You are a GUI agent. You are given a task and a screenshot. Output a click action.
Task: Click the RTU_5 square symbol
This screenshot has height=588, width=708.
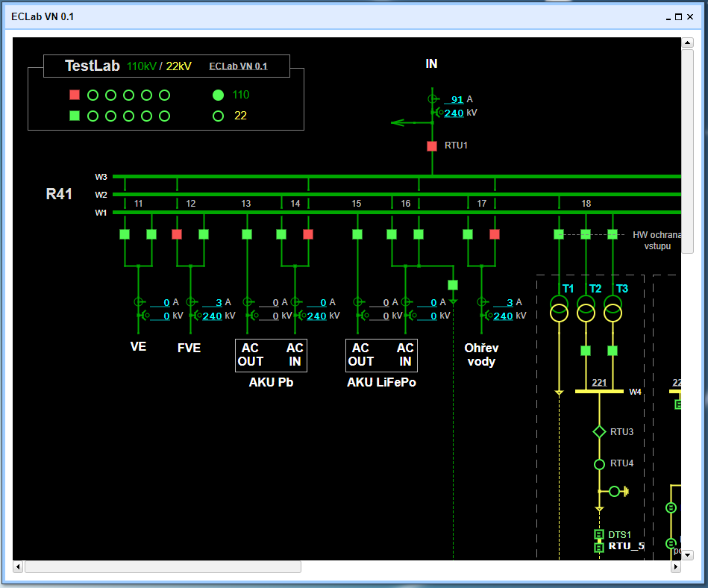599,548
